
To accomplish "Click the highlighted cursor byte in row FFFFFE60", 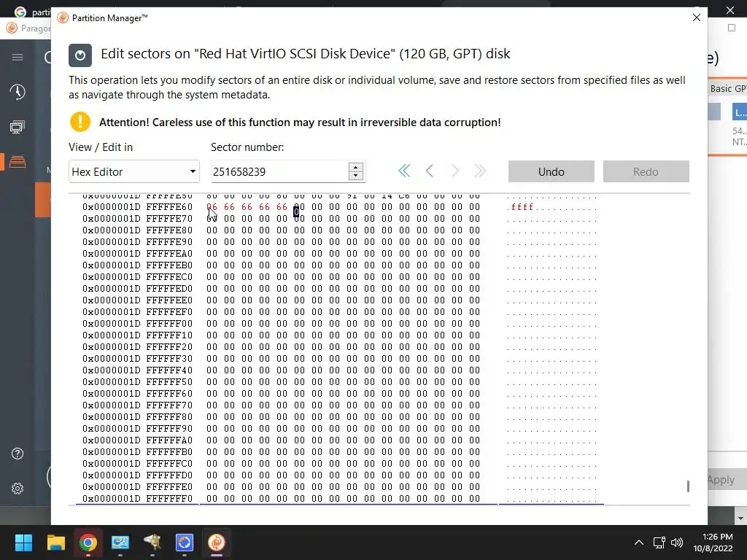I will 296,211.
